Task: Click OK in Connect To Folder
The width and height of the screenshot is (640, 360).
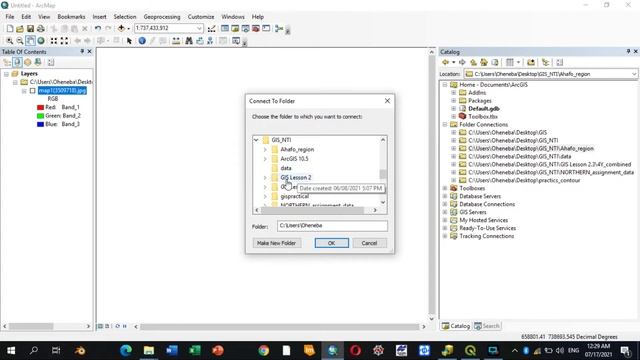Action: point(331,243)
